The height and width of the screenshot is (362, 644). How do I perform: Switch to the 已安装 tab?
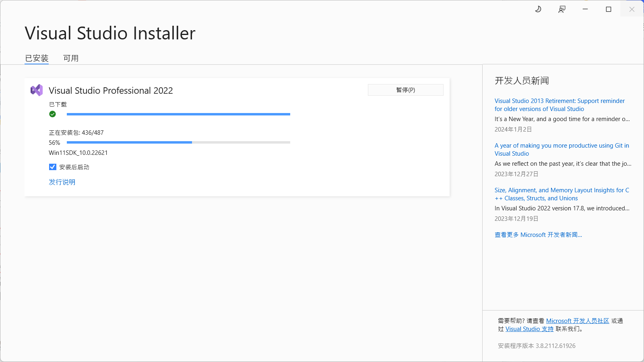coord(37,58)
